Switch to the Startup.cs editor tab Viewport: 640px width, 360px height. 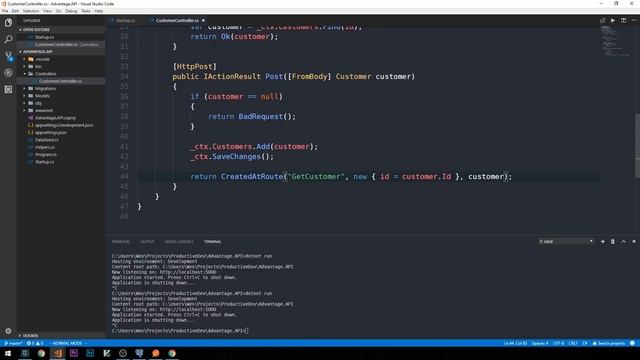[x=124, y=20]
